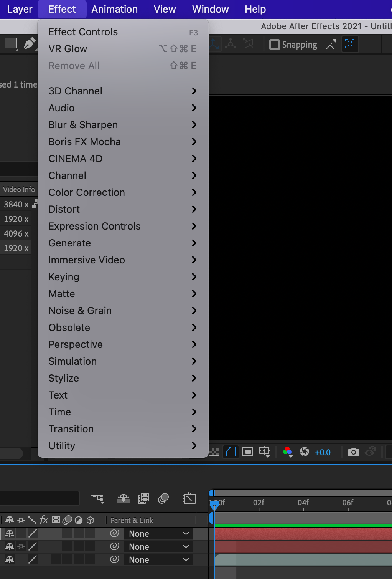Enable motion blur for all layers
The height and width of the screenshot is (579, 392).
[x=163, y=498]
